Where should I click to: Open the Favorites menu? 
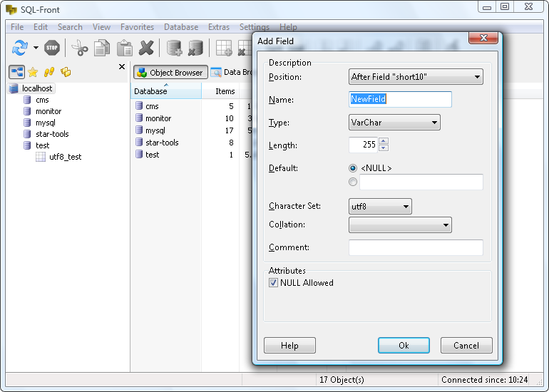[x=137, y=27]
